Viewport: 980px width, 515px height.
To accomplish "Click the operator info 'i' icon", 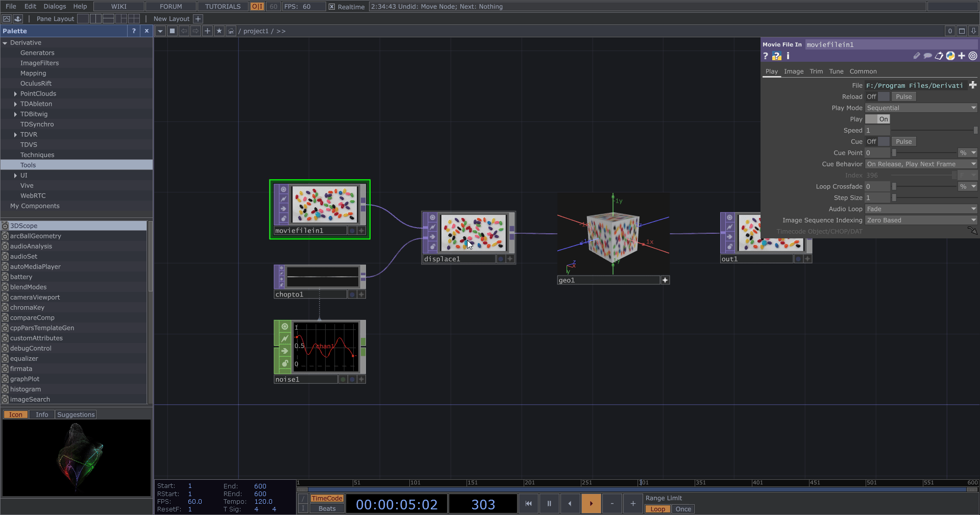I will coord(788,56).
